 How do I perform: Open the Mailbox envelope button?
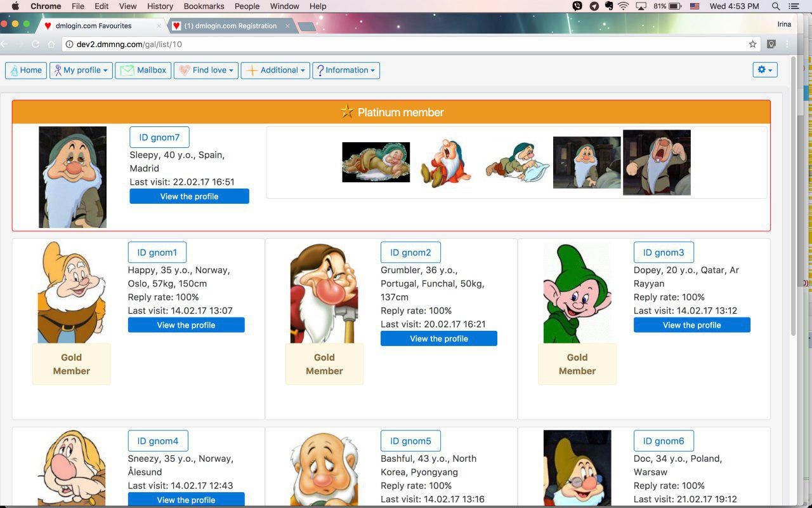pos(143,70)
